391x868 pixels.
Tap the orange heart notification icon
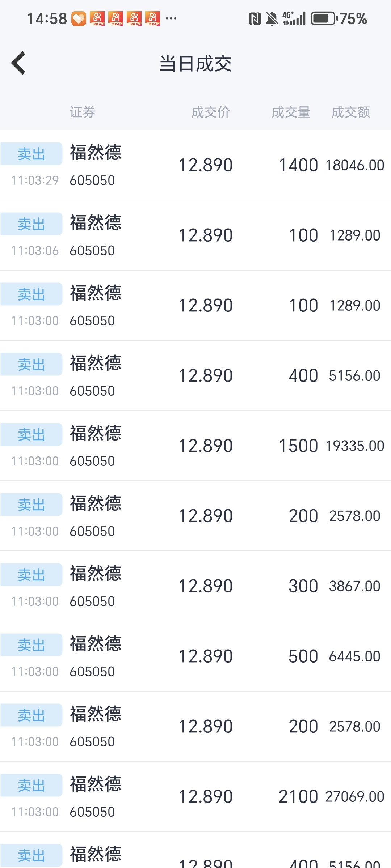click(x=79, y=18)
